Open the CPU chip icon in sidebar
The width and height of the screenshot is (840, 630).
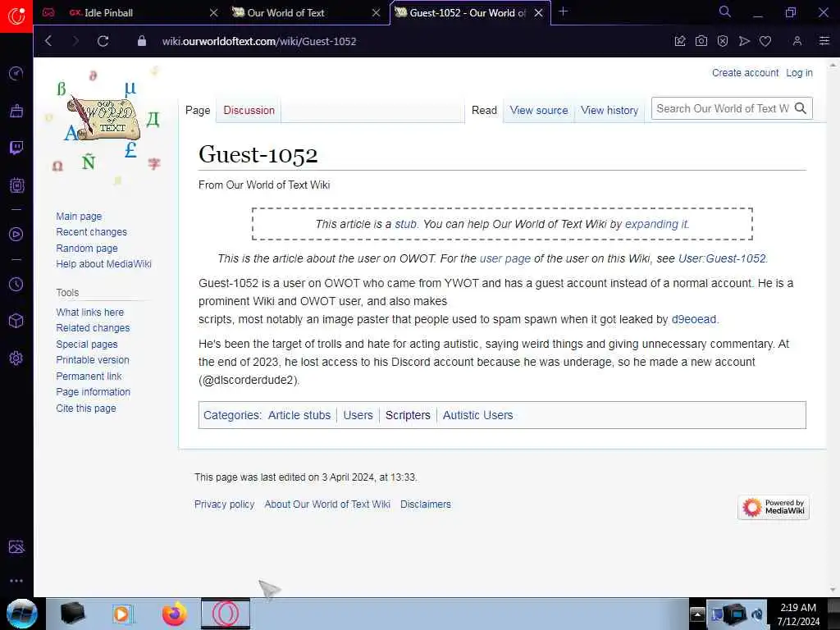[16, 185]
